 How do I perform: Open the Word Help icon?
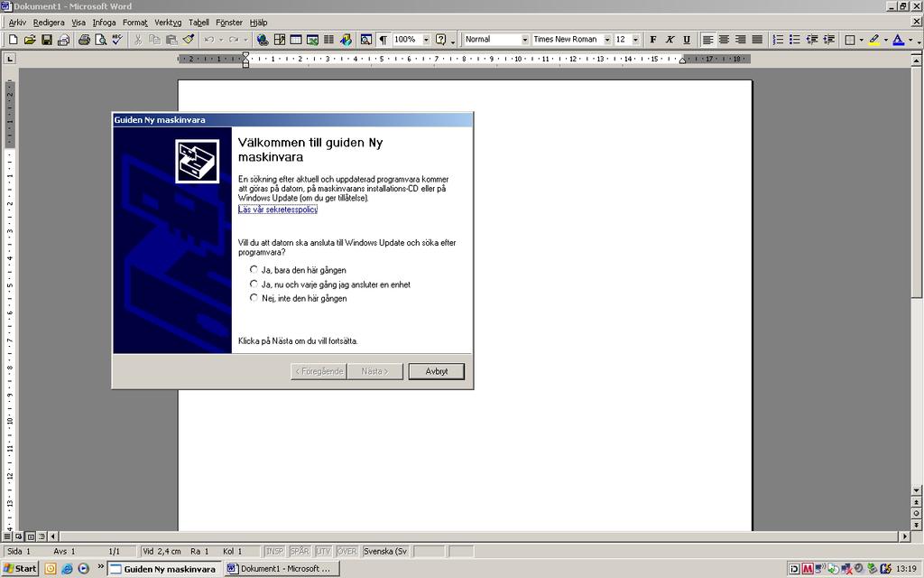tap(440, 40)
